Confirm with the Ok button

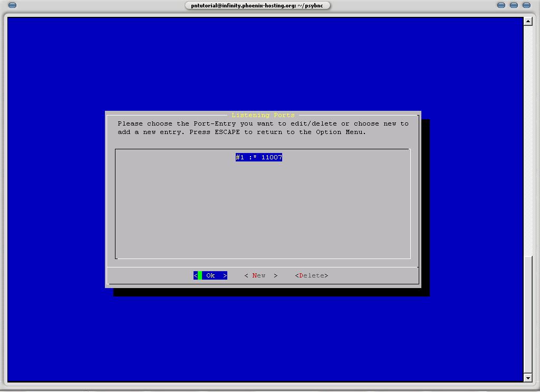(x=210, y=275)
